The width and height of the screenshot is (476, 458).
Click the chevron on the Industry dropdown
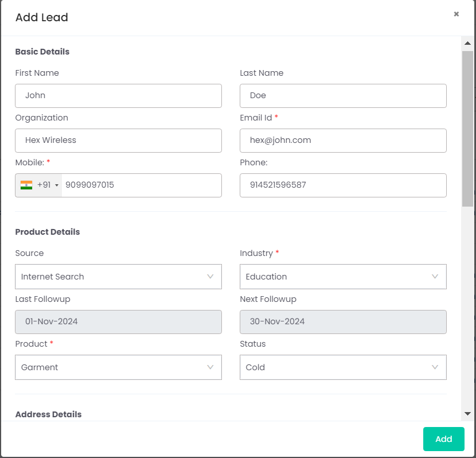click(x=435, y=277)
